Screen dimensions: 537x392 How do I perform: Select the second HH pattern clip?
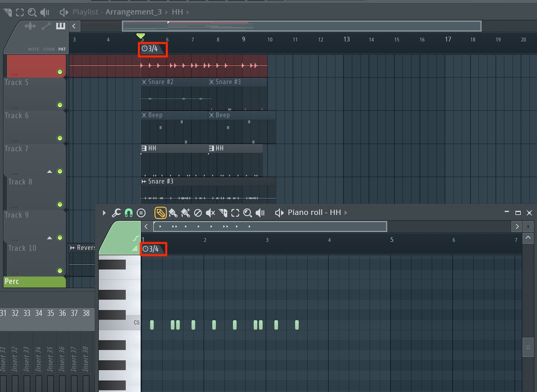click(235, 160)
